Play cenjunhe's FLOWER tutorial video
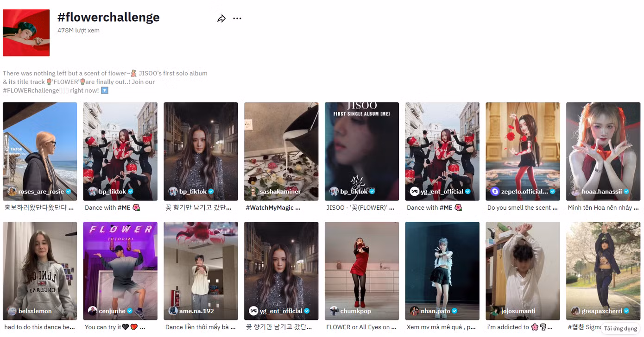 [120, 271]
